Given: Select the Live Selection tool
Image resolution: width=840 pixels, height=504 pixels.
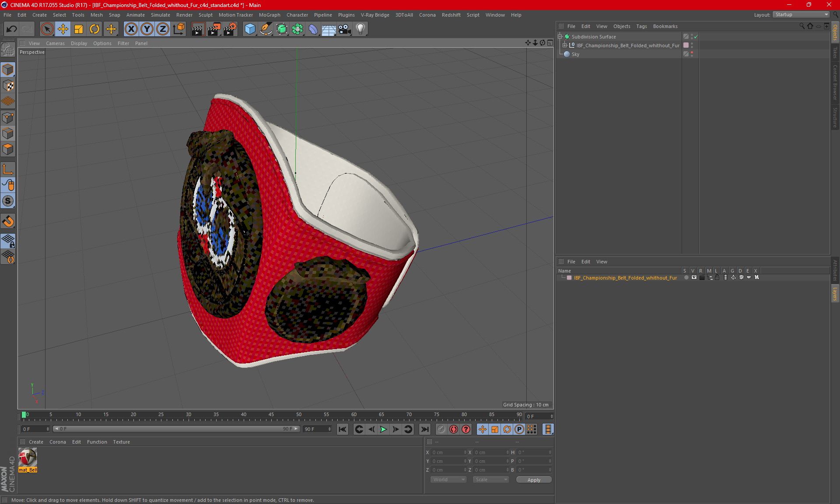Looking at the screenshot, I should [x=47, y=29].
